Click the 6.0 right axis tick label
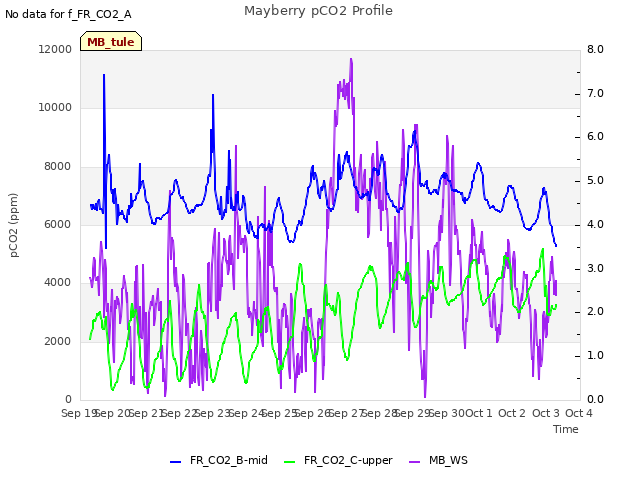This screenshot has height=480, width=640. click(595, 137)
